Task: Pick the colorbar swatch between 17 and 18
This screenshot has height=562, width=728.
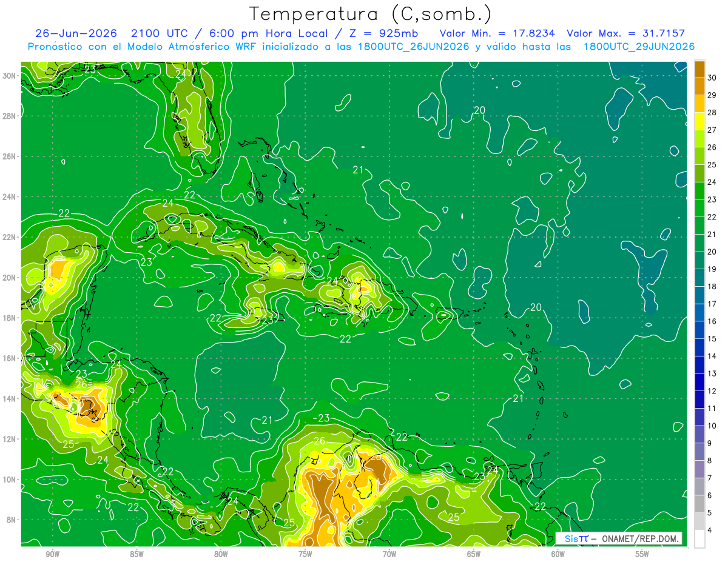Action: pos(699,295)
